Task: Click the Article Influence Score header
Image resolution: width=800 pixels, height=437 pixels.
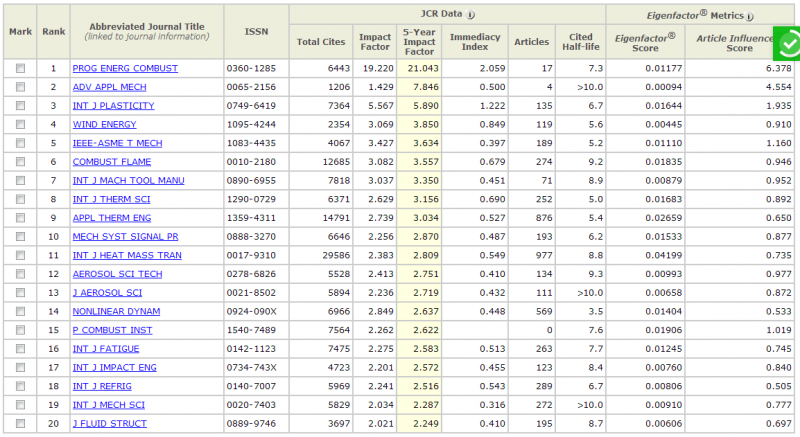Action: pyautogui.click(x=738, y=41)
